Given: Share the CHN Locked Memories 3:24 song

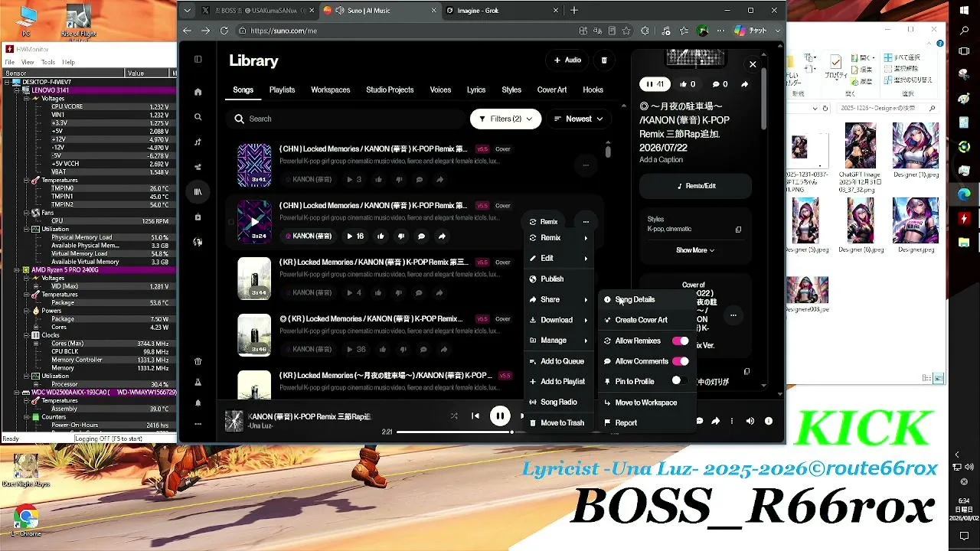Looking at the screenshot, I should [x=442, y=236].
